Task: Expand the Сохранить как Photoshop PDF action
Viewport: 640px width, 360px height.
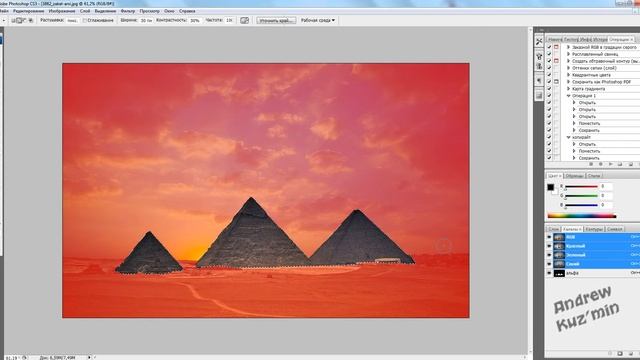Action: (x=568, y=82)
